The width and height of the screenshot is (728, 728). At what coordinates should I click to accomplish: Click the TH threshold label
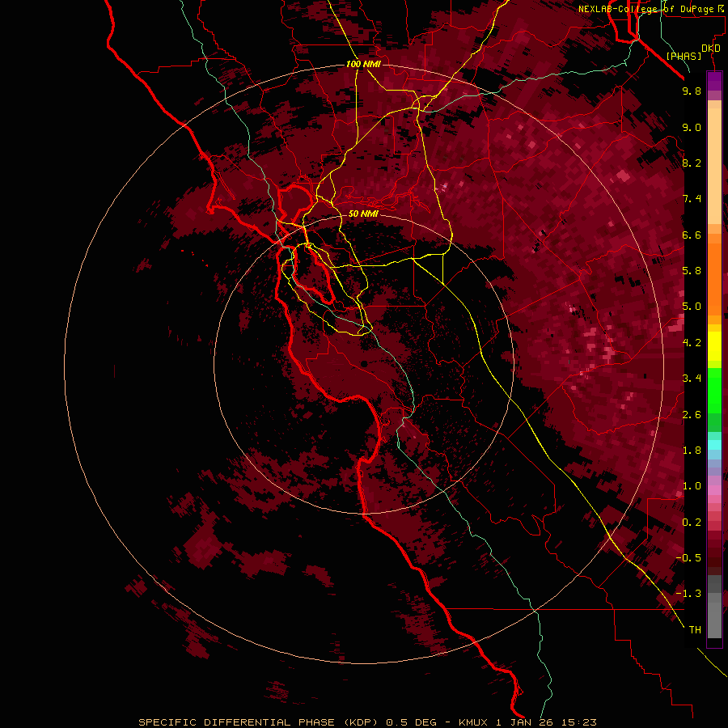coord(695,630)
